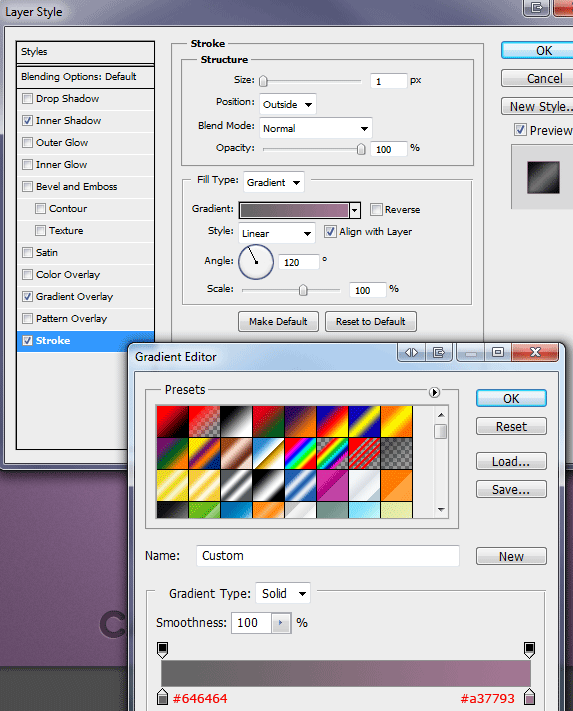Select the black-to-white gradient preset
The height and width of the screenshot is (711, 573).
(236, 421)
